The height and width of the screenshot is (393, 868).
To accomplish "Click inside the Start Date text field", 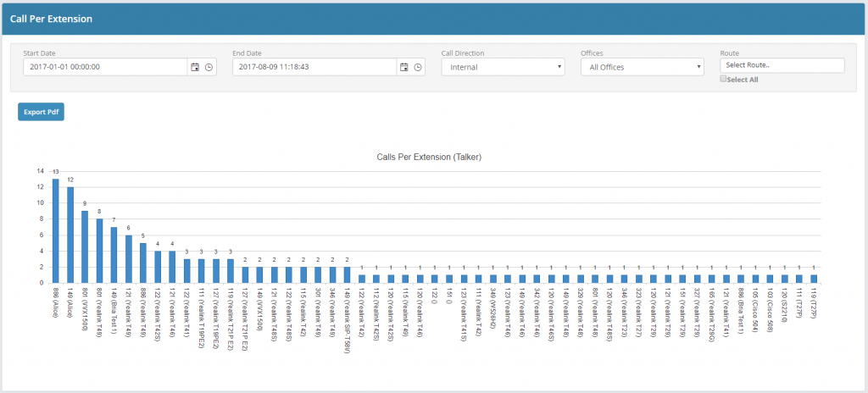I will 105,67.
